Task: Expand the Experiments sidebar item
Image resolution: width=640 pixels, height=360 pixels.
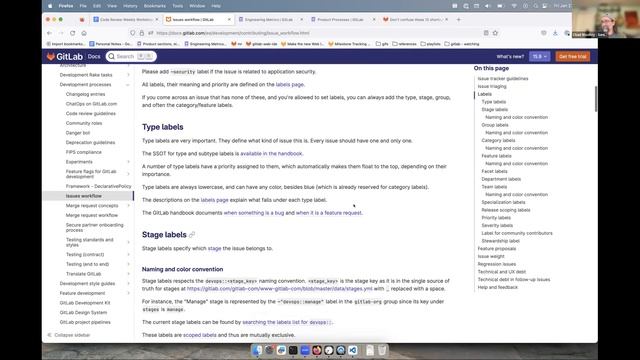Action: (x=128, y=162)
